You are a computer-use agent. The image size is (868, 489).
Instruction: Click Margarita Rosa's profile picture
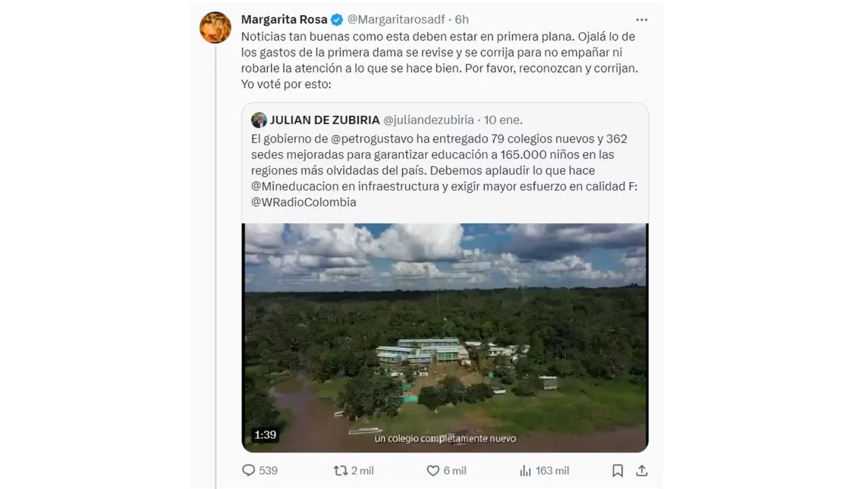(216, 20)
